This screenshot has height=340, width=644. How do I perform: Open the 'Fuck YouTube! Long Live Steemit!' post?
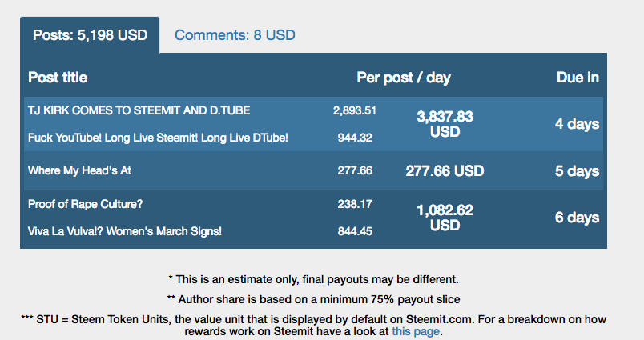158,138
